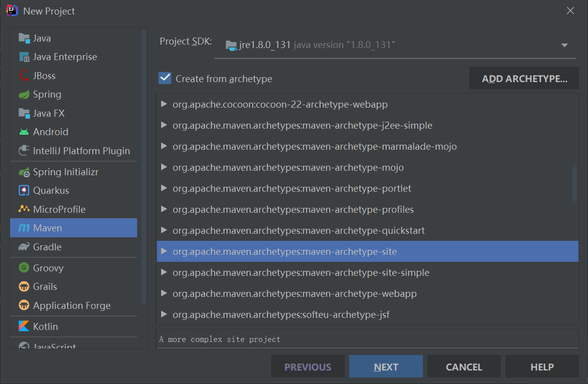Select the Kotlin logo icon
The height and width of the screenshot is (384, 588).
pos(24,326)
